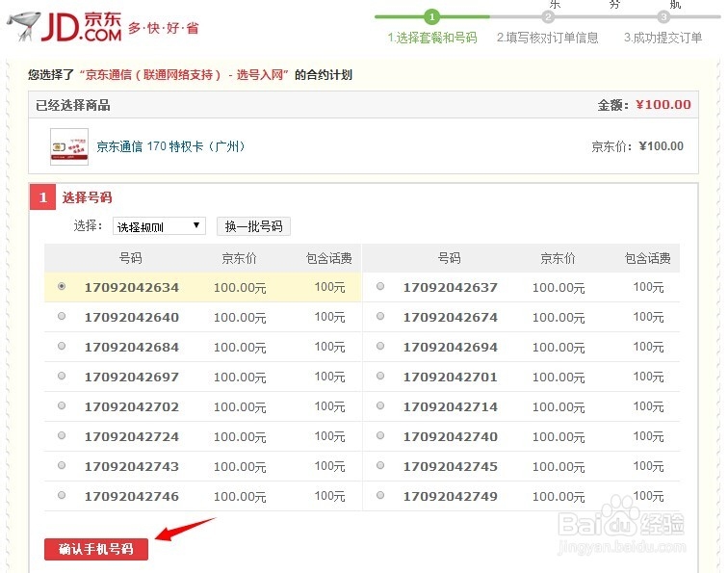Select radio for number 17092042674

click(380, 316)
